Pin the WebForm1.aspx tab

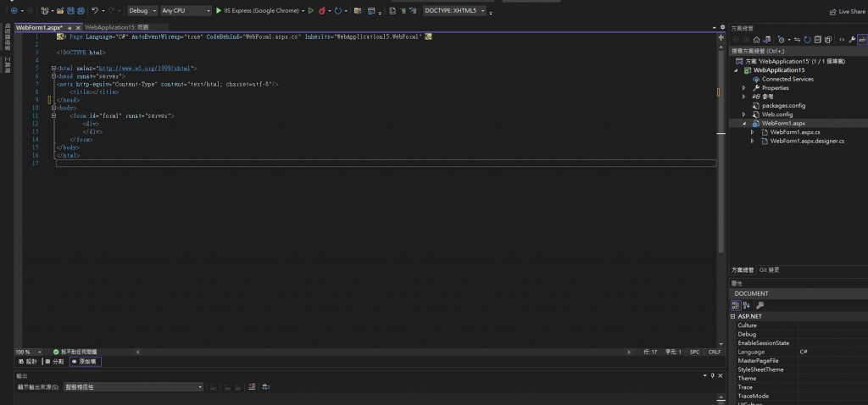coord(70,27)
